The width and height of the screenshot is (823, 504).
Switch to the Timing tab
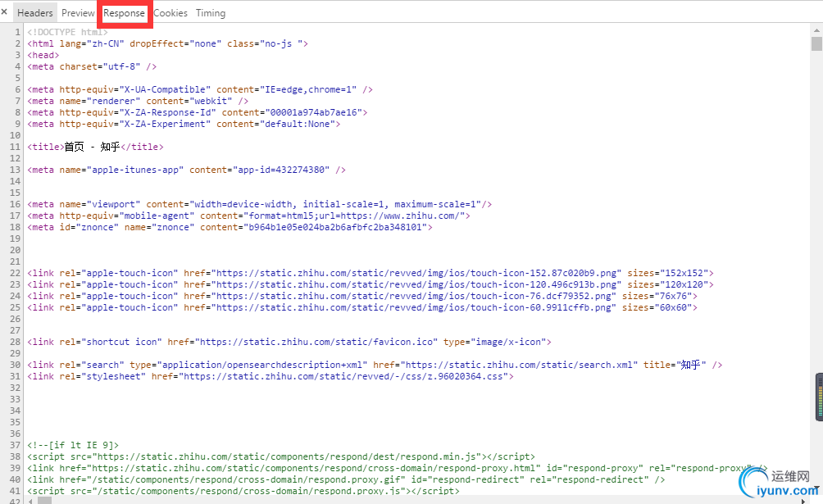[211, 12]
